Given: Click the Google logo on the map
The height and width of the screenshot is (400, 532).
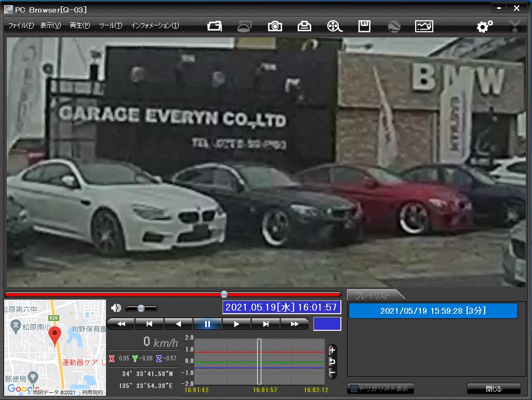Looking at the screenshot, I should [23, 389].
